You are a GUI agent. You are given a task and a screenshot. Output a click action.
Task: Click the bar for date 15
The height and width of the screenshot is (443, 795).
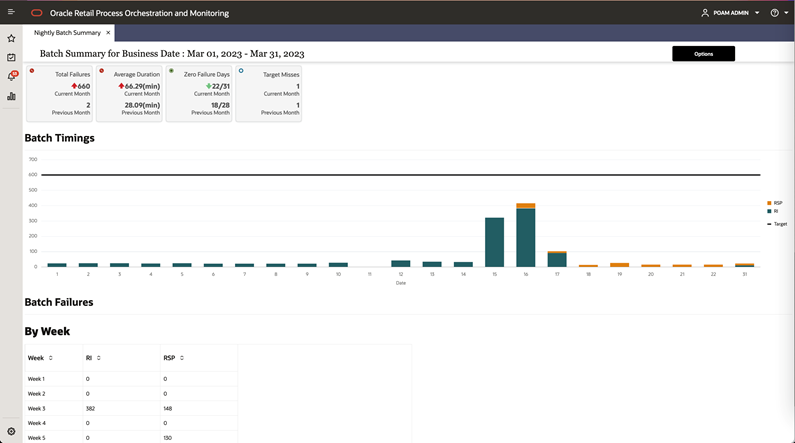coord(494,242)
